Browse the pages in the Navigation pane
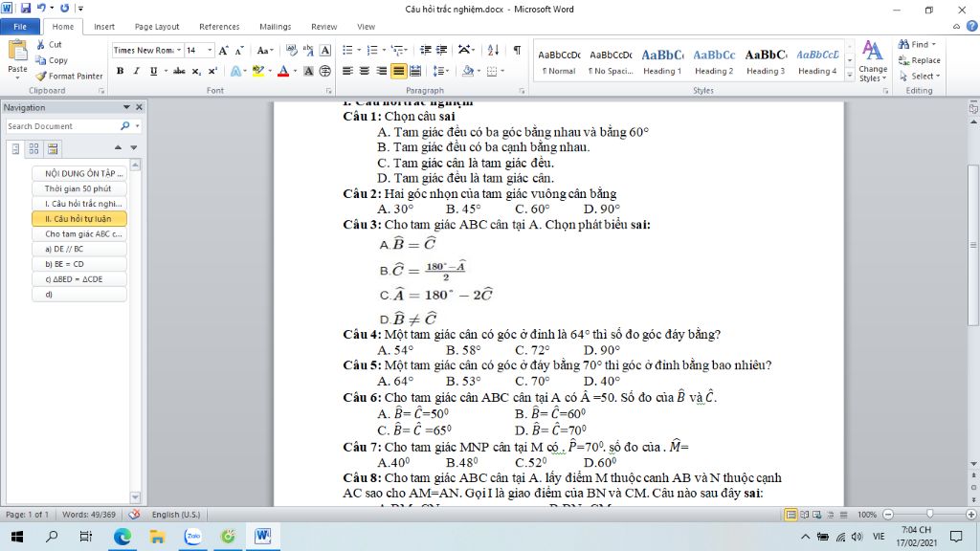 [x=33, y=148]
